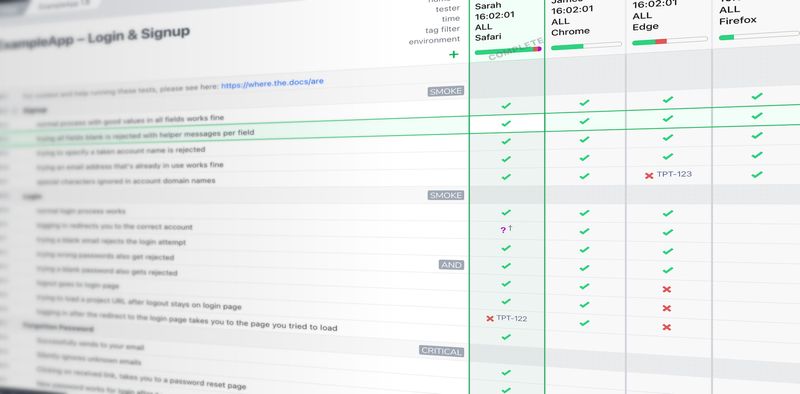The image size is (800, 394).
Task: Select row 'trying to specify a taken account name is rejected'
Action: pos(120,151)
